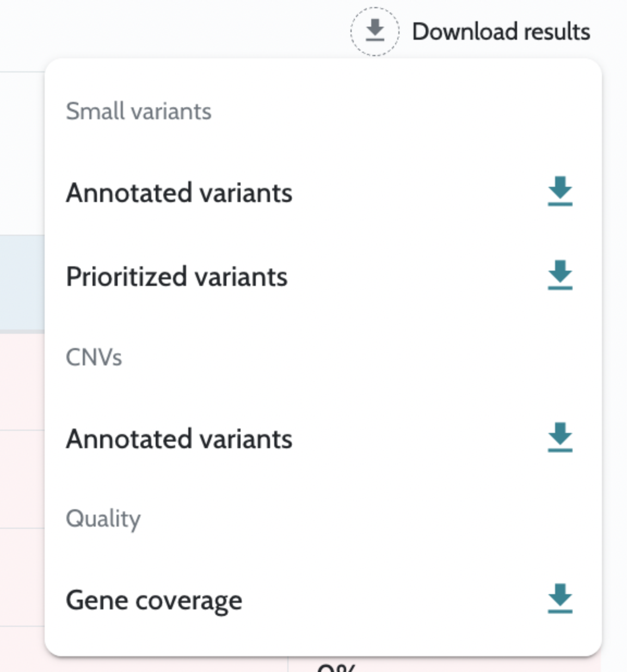Download Small variants annotated variants file icon

click(x=560, y=191)
